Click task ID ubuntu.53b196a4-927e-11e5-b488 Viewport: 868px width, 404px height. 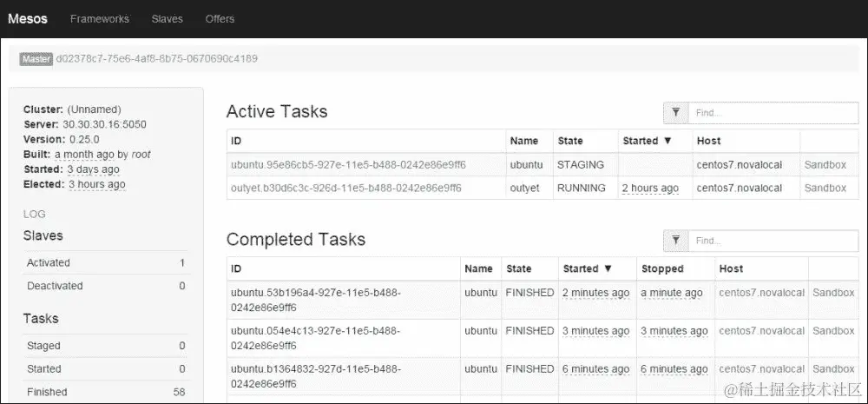pyautogui.click(x=316, y=299)
